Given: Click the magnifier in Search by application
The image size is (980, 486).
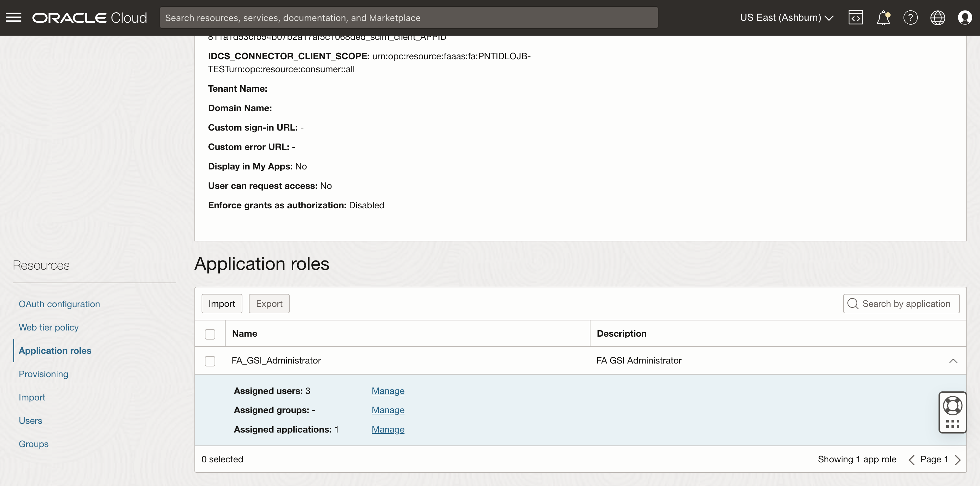Looking at the screenshot, I should (852, 304).
